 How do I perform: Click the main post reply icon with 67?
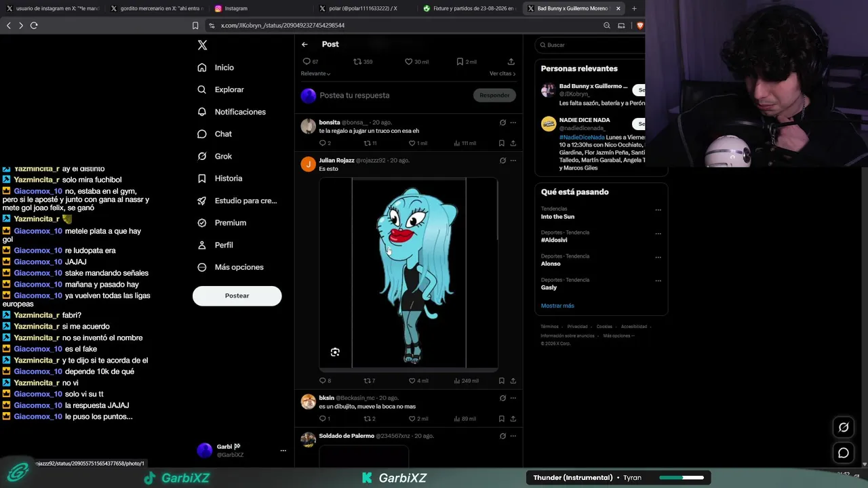point(311,62)
